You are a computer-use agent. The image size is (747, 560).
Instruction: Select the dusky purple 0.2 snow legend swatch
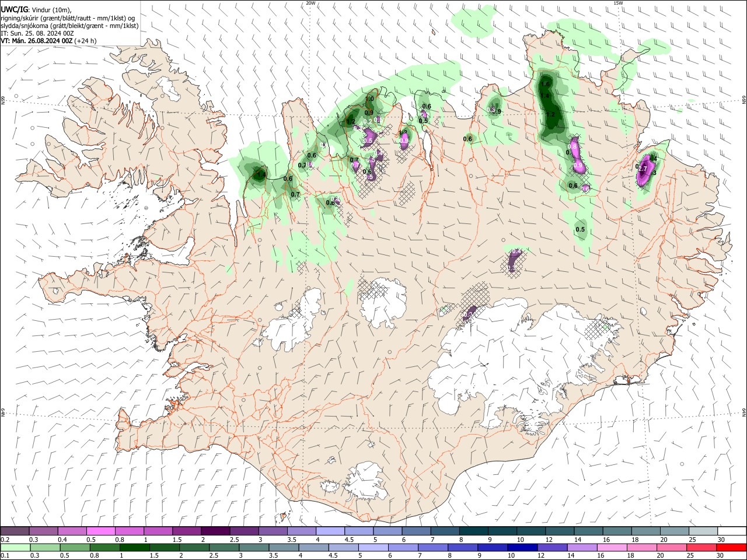[x=15, y=531]
